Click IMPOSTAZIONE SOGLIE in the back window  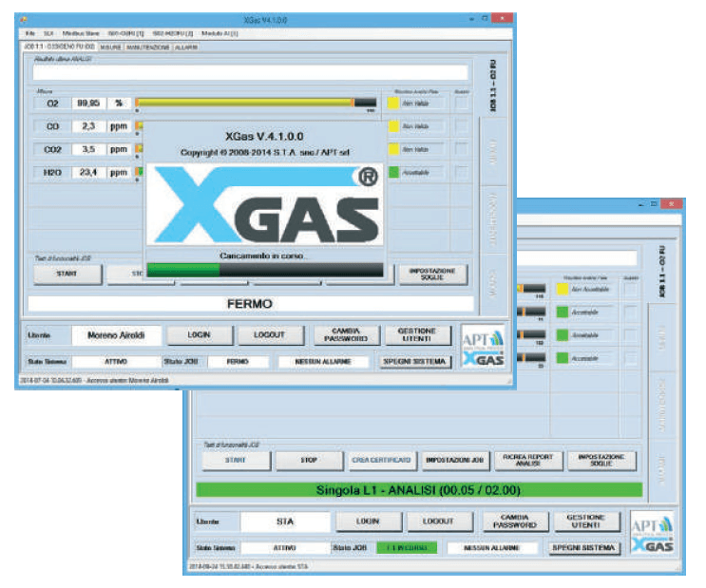coord(601,460)
